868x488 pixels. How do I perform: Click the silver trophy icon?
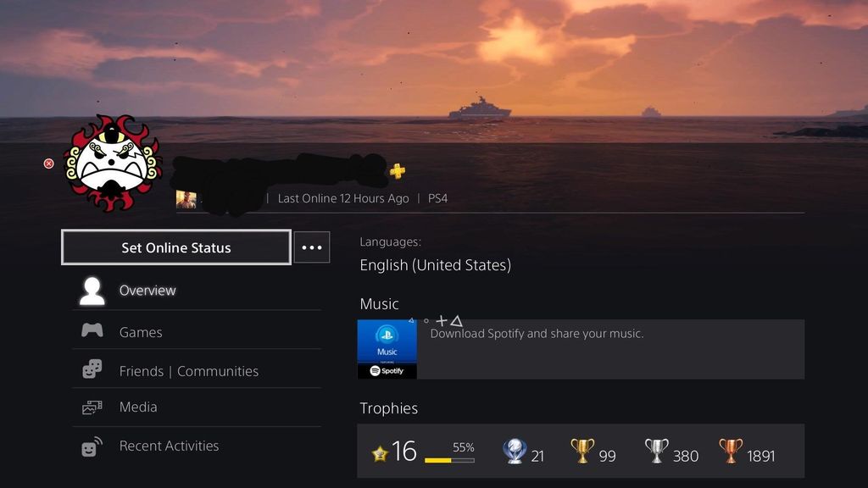657,451
